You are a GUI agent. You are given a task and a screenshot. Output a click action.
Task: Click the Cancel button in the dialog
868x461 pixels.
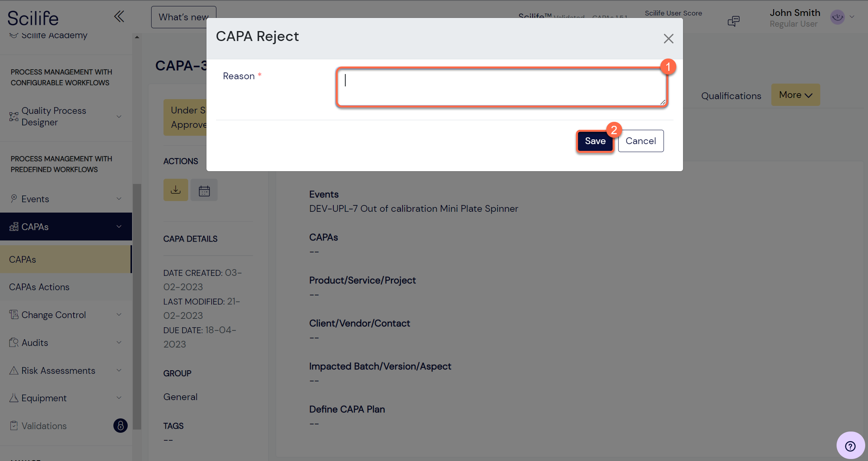(641, 141)
